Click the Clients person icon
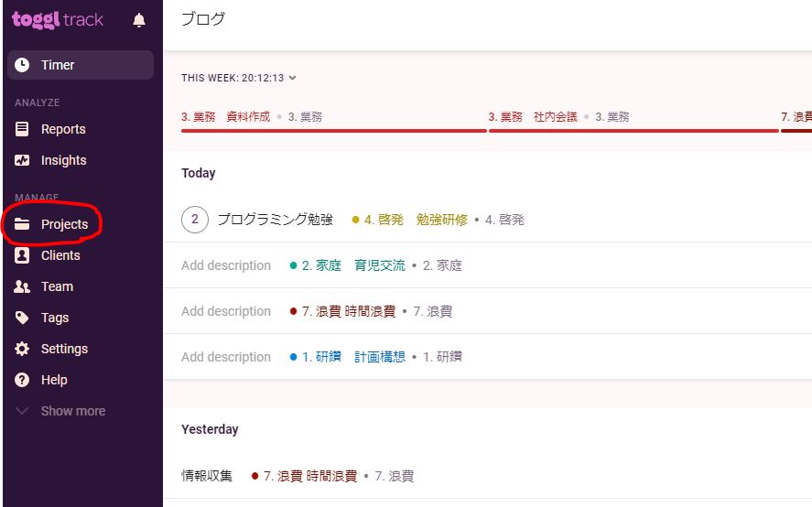This screenshot has height=507, width=812. 23,255
